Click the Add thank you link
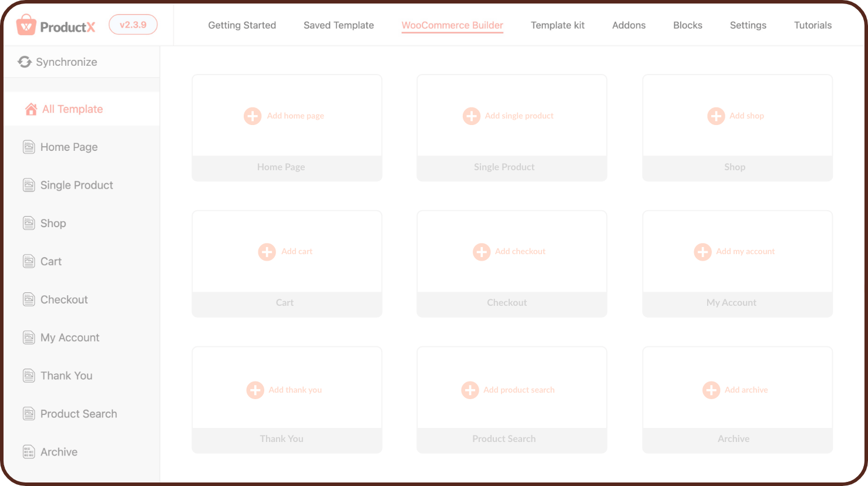The height and width of the screenshot is (486, 868). pyautogui.click(x=295, y=390)
